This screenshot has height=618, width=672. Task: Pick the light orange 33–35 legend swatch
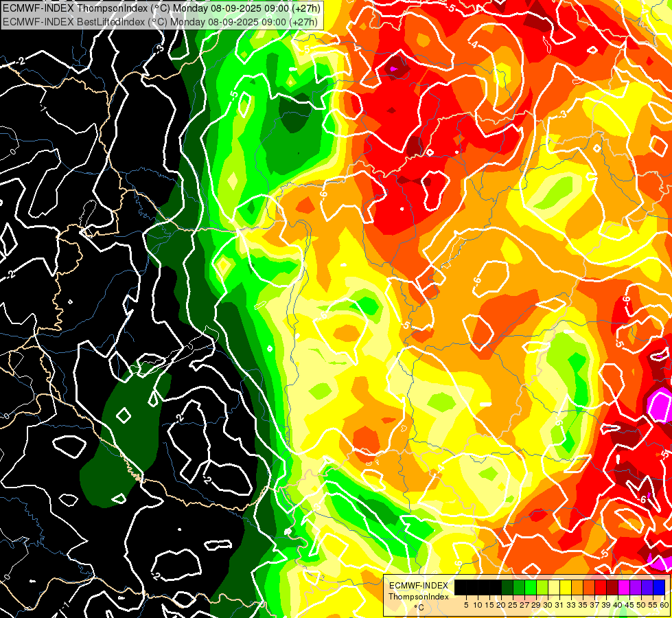tap(577, 588)
